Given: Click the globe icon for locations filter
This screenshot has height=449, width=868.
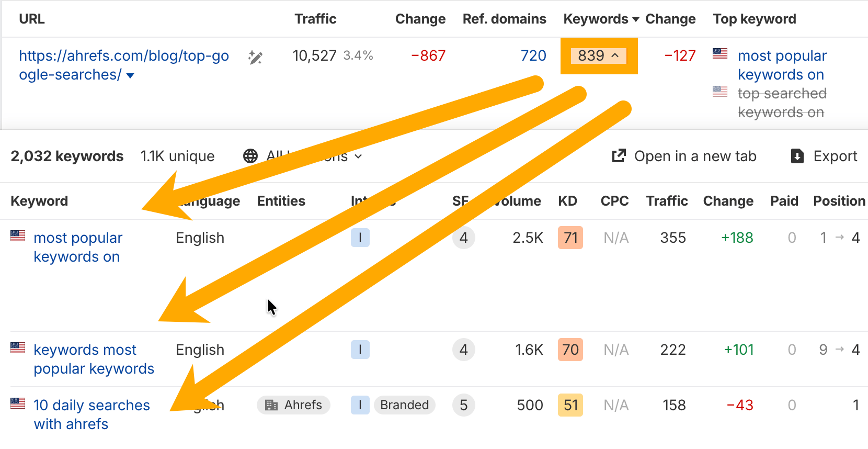Looking at the screenshot, I should (x=250, y=156).
